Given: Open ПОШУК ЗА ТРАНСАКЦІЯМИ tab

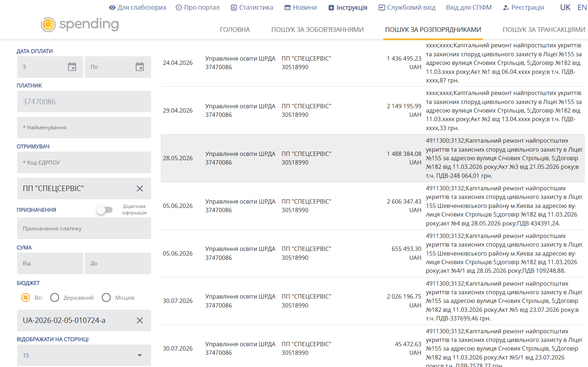Looking at the screenshot, I should pyautogui.click(x=544, y=30).
